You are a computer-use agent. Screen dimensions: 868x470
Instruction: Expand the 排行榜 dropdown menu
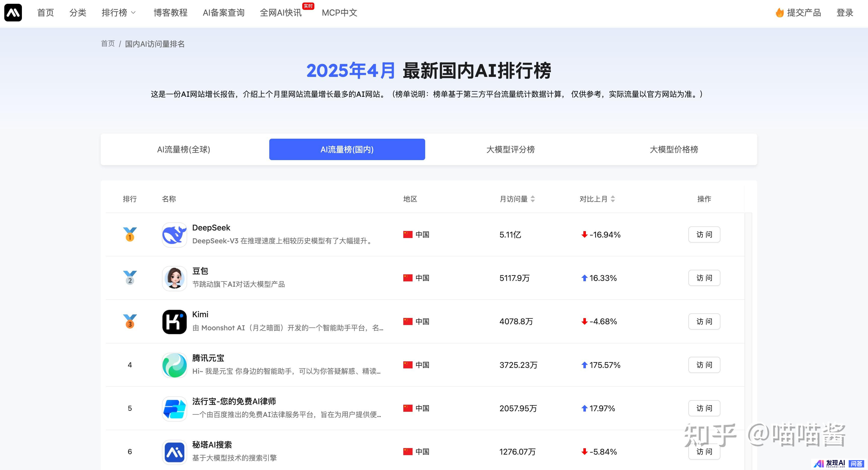119,13
